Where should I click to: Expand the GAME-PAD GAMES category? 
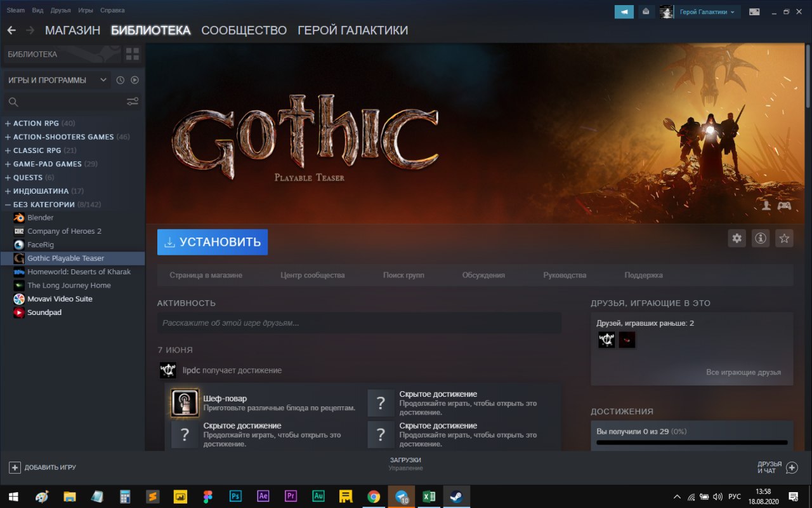[x=8, y=164]
